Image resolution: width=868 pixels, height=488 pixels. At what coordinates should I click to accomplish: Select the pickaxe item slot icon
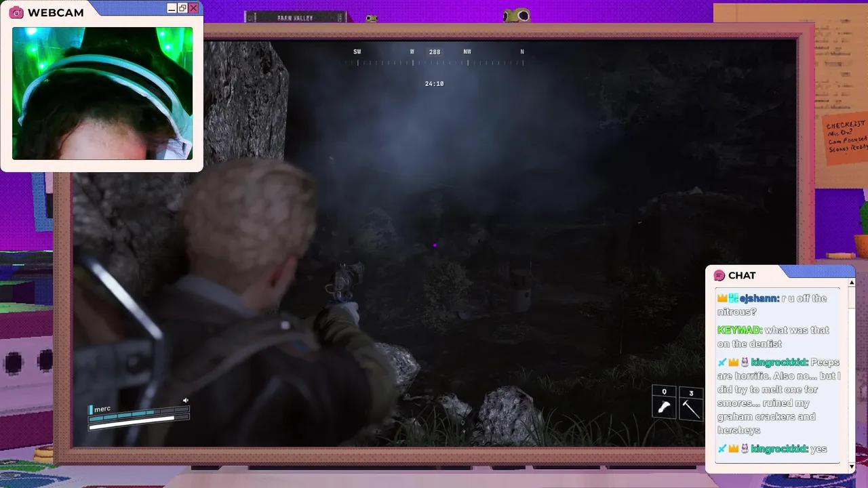[x=691, y=409]
